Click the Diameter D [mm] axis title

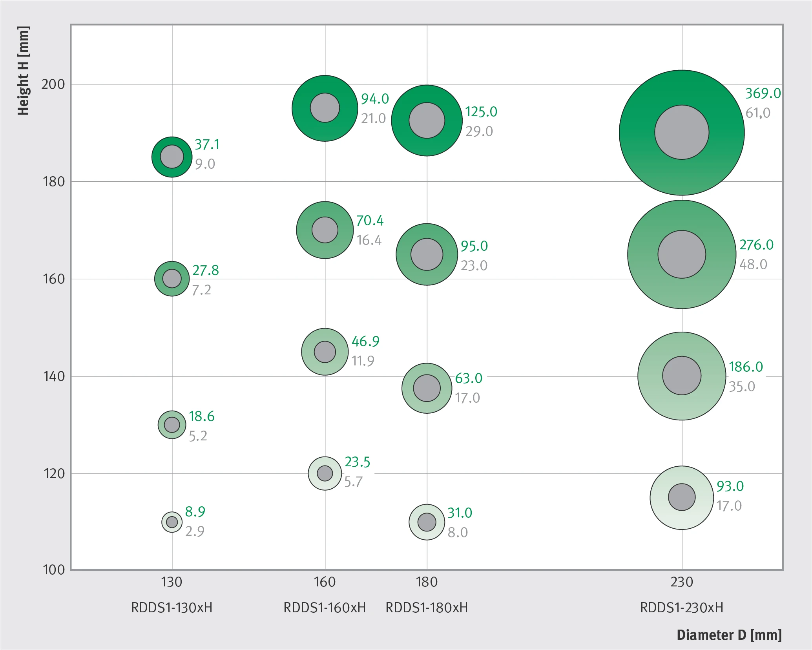pos(729,635)
